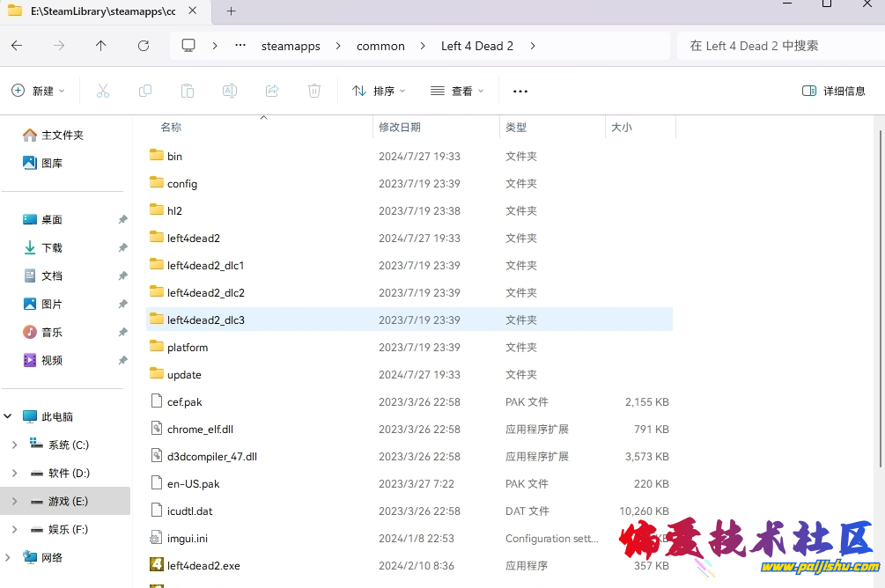This screenshot has width=885, height=588.
Task: Go back with the back arrow
Action: click(19, 45)
